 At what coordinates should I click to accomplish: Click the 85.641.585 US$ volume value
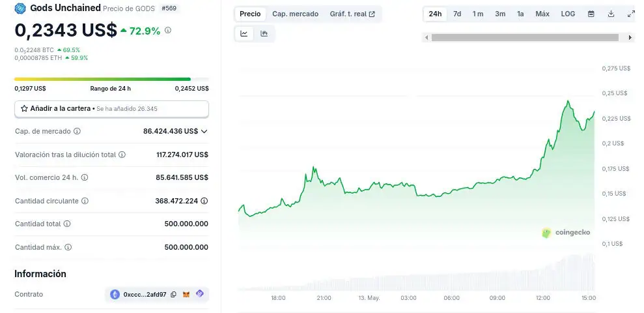click(x=182, y=177)
